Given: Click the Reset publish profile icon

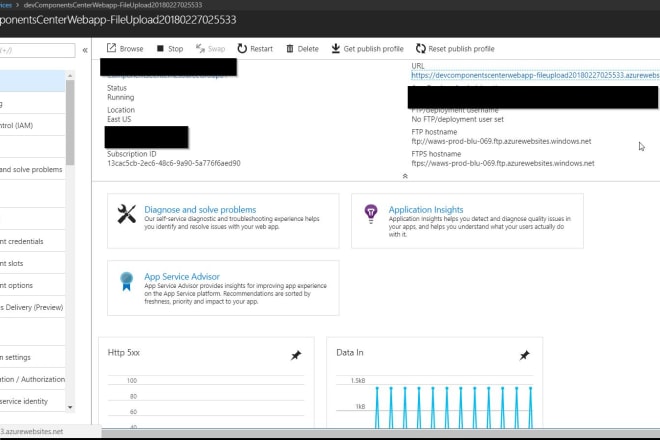Looking at the screenshot, I should point(420,48).
